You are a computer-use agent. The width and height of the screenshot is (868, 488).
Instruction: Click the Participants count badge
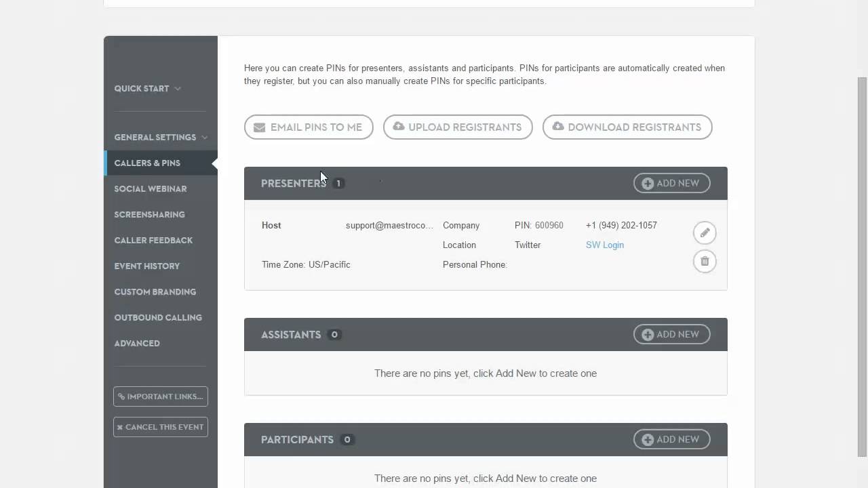347,439
